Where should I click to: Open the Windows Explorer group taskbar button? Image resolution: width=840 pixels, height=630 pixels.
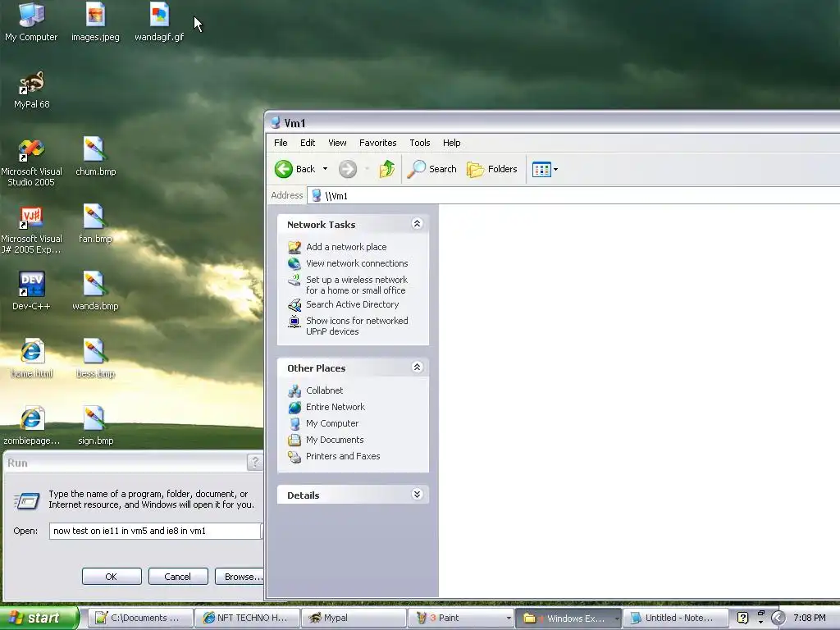click(x=568, y=618)
